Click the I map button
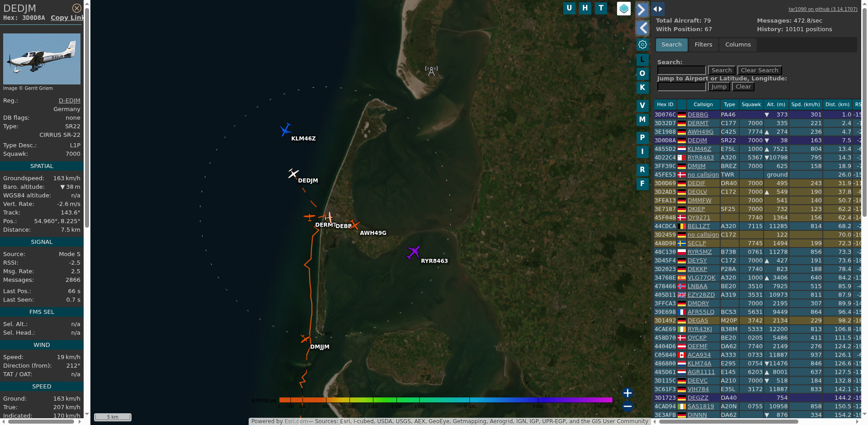 (x=642, y=151)
